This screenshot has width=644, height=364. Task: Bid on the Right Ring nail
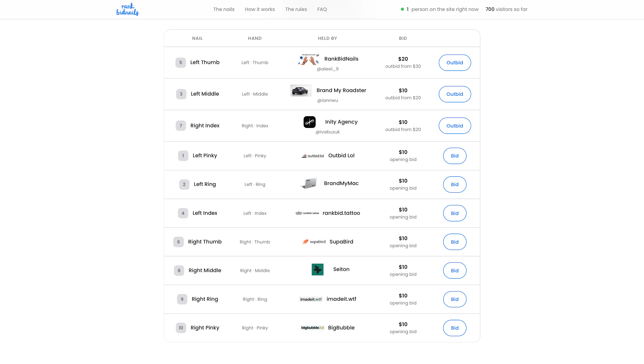(x=455, y=299)
